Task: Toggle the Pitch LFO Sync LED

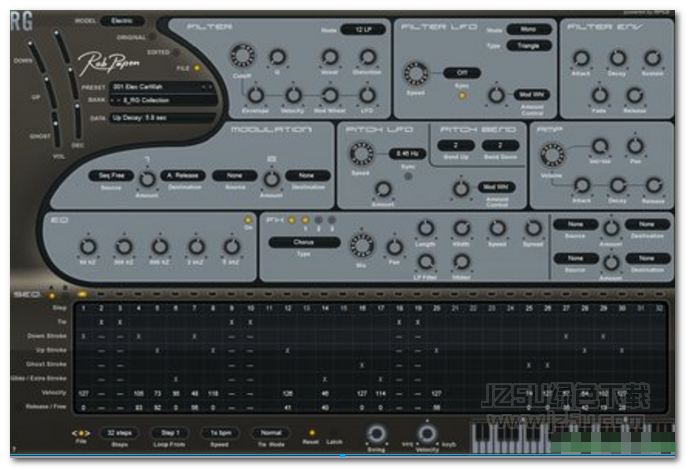Action: [x=408, y=176]
